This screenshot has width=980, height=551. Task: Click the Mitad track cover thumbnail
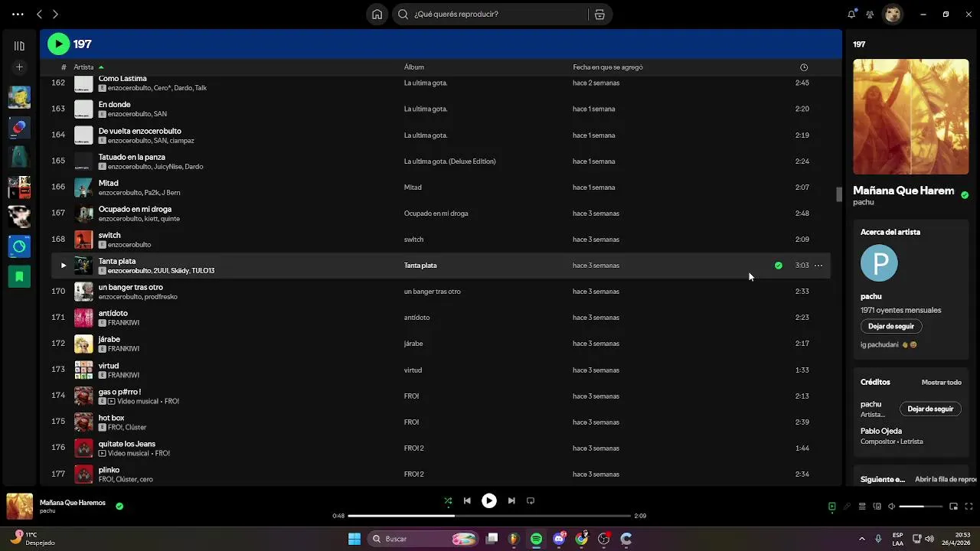point(83,187)
